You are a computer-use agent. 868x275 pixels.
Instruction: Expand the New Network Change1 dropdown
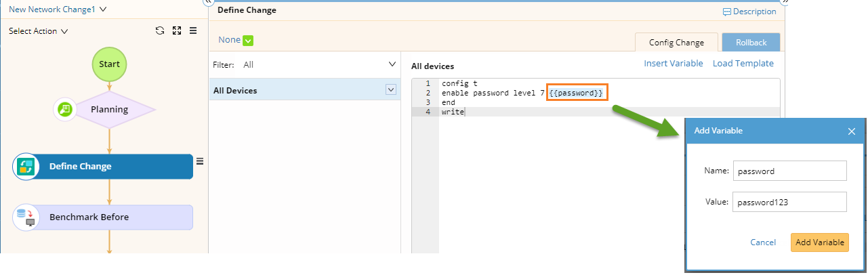(x=102, y=9)
